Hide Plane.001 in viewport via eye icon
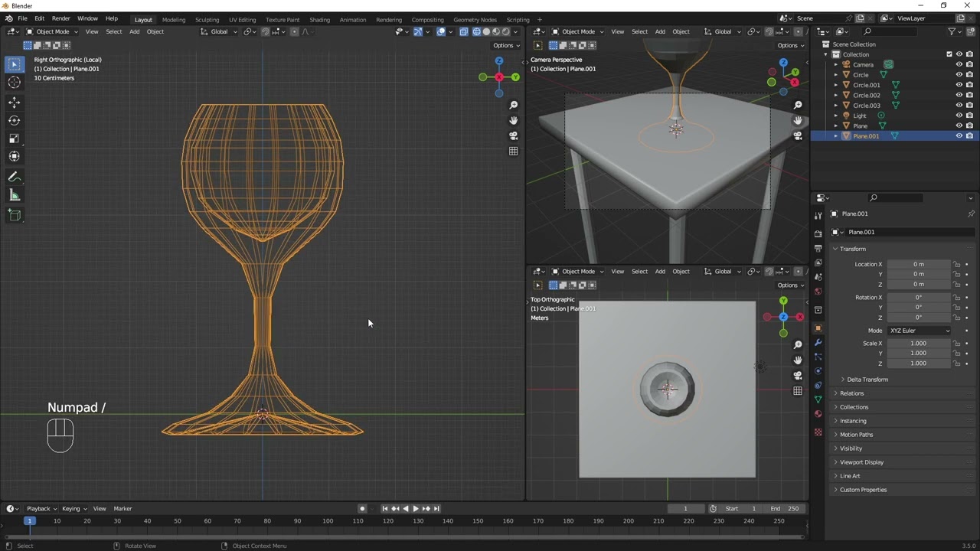This screenshot has width=980, height=551. point(959,136)
